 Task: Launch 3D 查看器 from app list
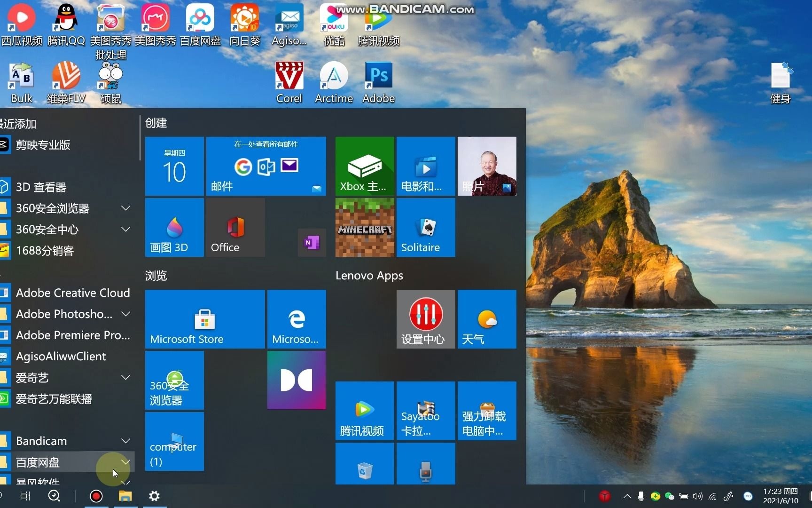click(x=67, y=187)
